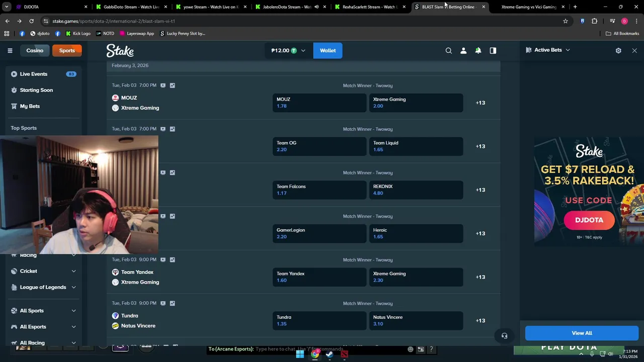644x362 pixels.
Task: Bet on REKONIX at 4.80
Action: 416,190
